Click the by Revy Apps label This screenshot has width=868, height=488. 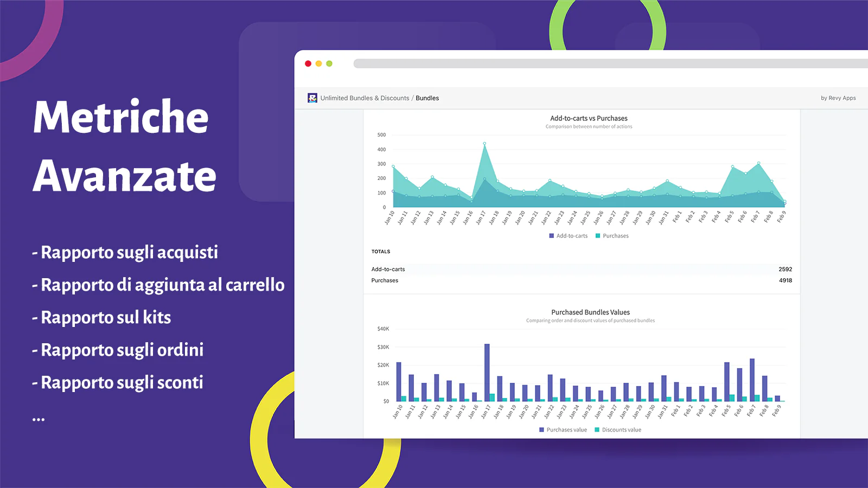point(838,98)
